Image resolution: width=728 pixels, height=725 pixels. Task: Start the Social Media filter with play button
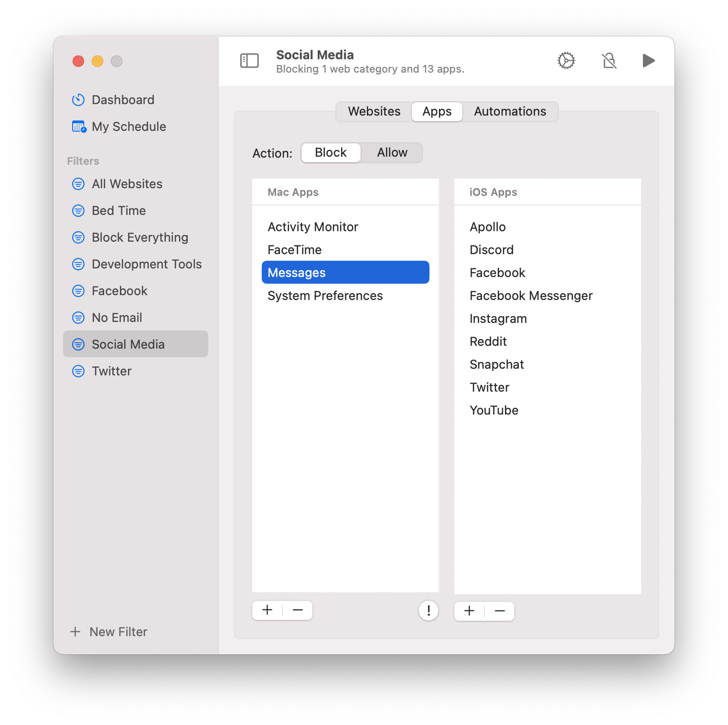click(x=648, y=61)
